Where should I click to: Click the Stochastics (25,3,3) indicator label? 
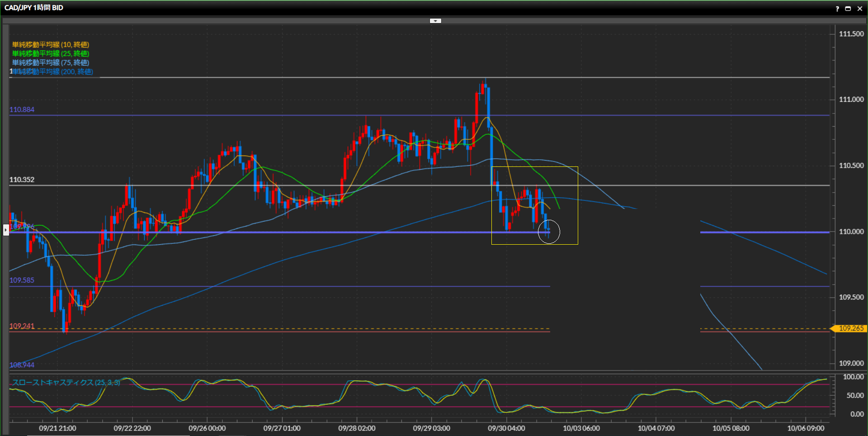66,383
